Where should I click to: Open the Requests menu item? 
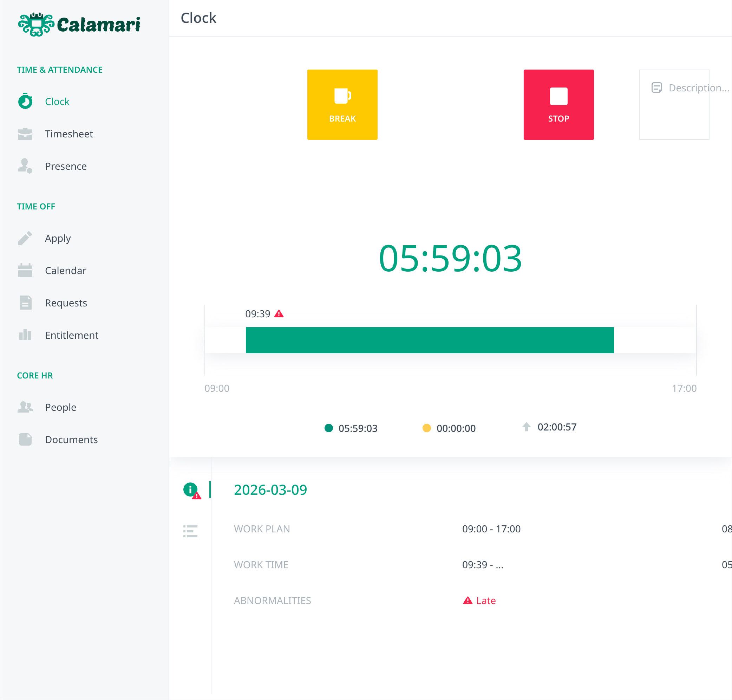point(66,303)
